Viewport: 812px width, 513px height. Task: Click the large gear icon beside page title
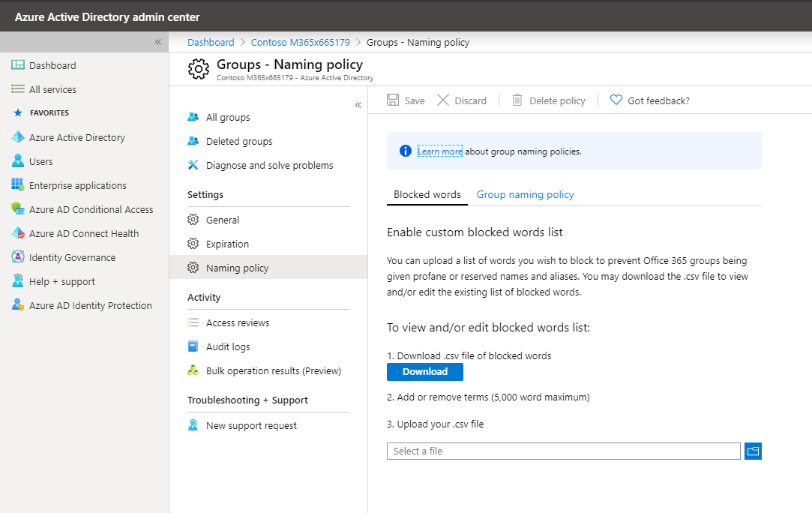(x=199, y=69)
